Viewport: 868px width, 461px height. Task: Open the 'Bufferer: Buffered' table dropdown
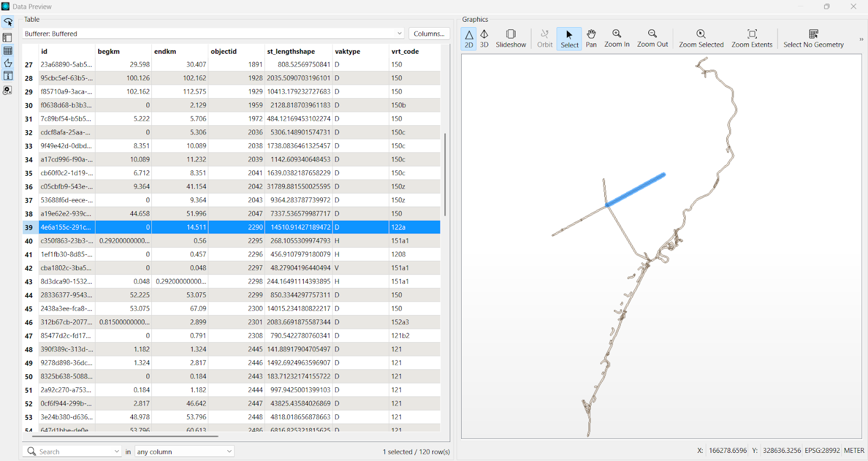[399, 34]
